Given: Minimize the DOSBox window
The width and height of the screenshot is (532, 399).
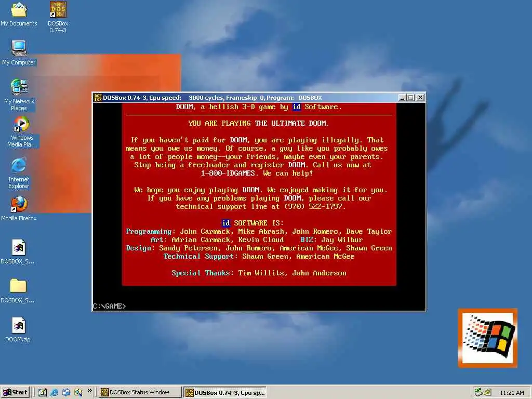Looking at the screenshot, I should click(x=402, y=98).
